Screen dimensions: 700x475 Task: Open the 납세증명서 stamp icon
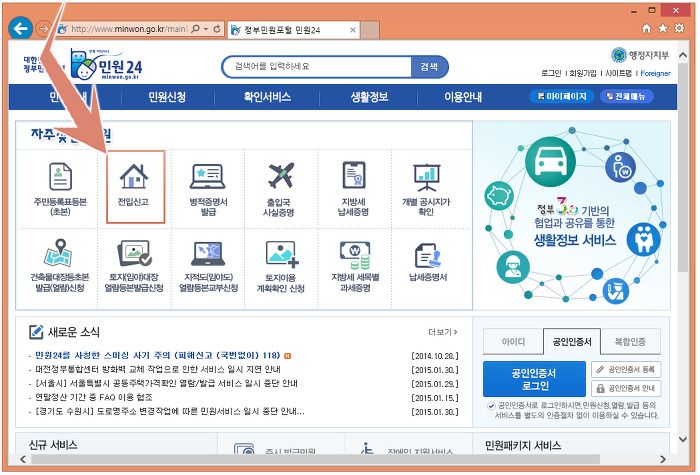point(428,256)
